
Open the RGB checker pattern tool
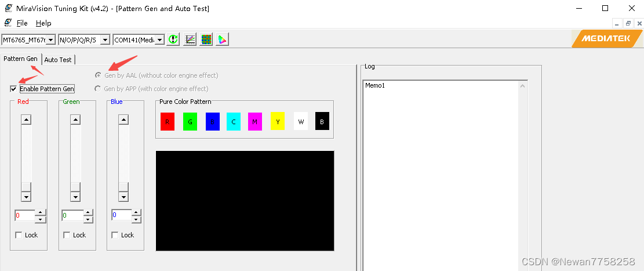pyautogui.click(x=206, y=39)
